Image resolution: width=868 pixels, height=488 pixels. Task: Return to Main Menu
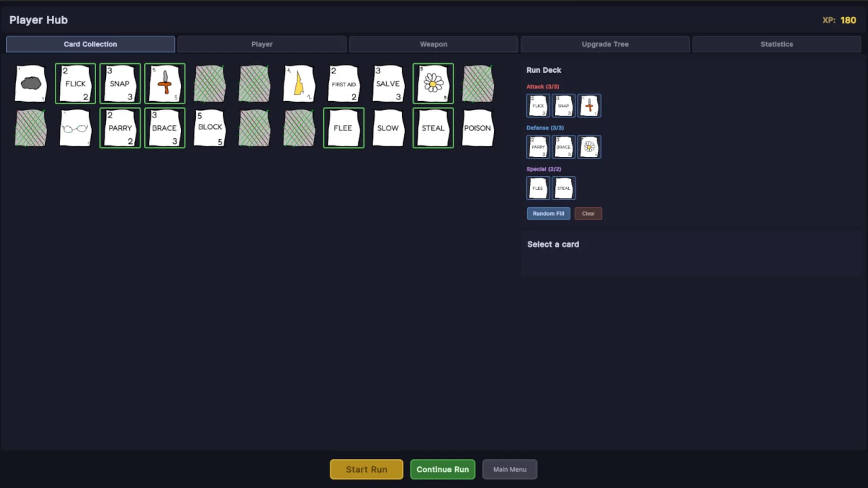[x=510, y=469]
